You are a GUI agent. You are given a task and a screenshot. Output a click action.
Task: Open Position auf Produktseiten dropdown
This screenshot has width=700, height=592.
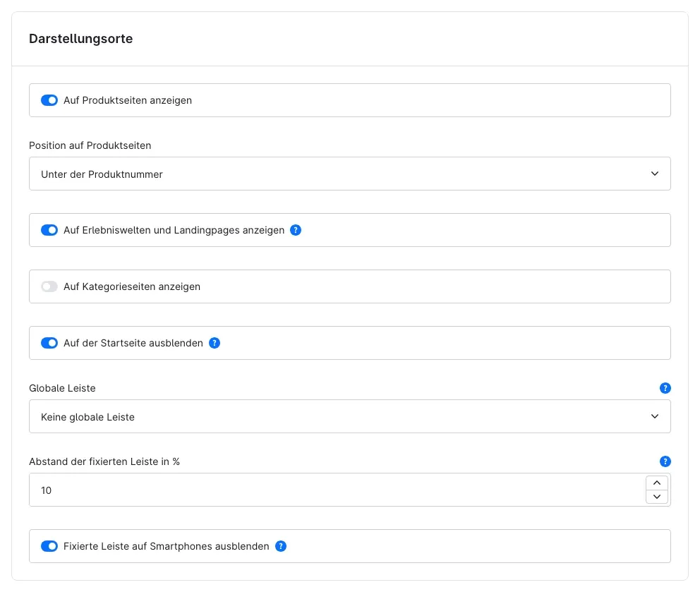pyautogui.click(x=349, y=174)
